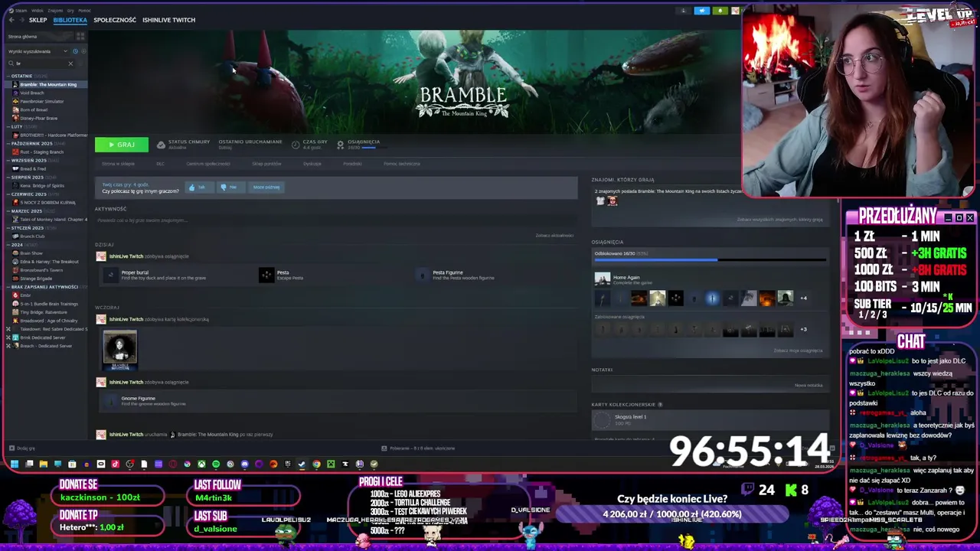
Task: Open Discord from the taskbar
Action: coord(245,464)
